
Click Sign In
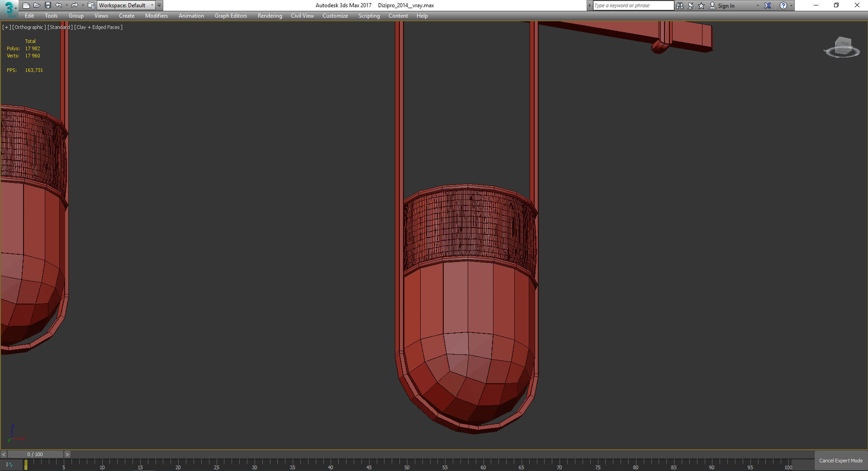tap(726, 6)
